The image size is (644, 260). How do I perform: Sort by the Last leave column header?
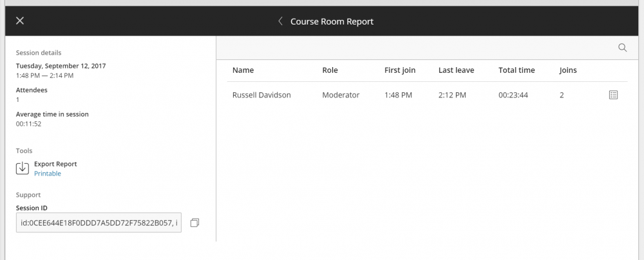coord(456,70)
